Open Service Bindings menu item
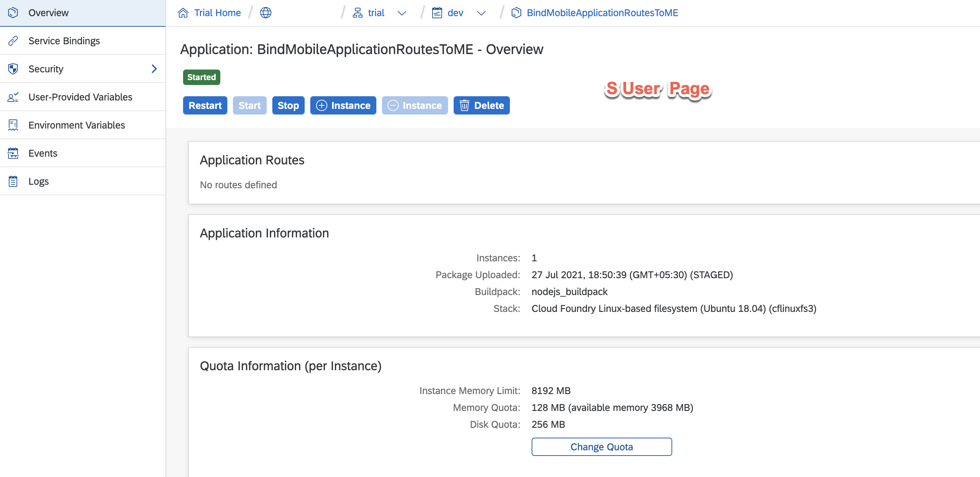The height and width of the screenshot is (477, 980). point(64,41)
